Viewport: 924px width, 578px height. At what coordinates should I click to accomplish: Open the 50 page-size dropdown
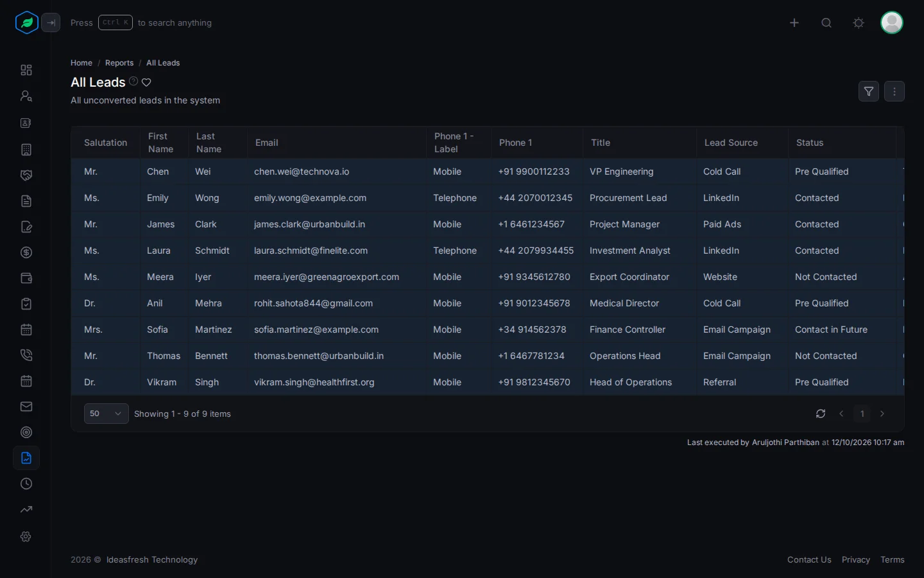click(x=106, y=414)
